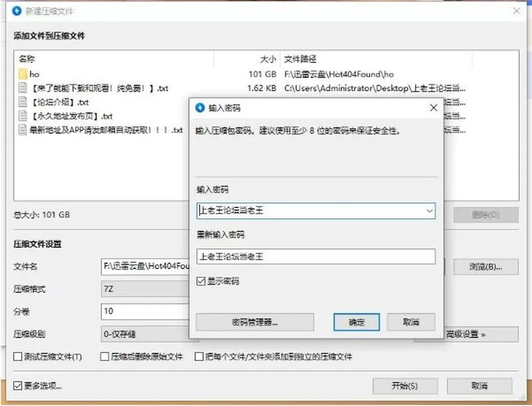532x406 pixels.
Task: Click the file icon of 【永久地址发布页】.txt
Action: click(x=23, y=116)
